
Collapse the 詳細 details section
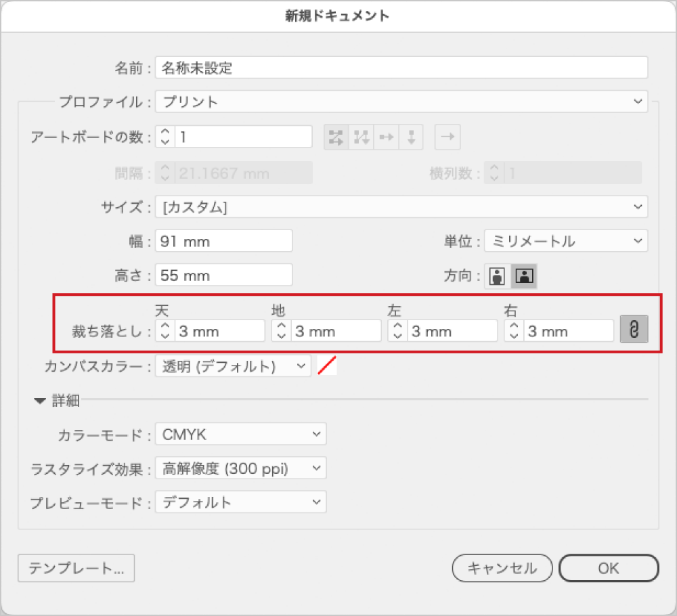pyautogui.click(x=41, y=400)
